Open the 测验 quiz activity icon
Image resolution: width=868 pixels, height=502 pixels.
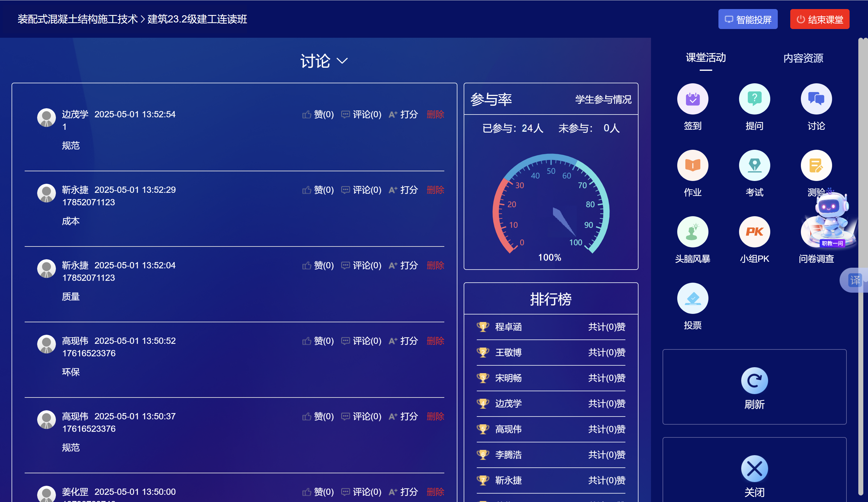click(x=816, y=165)
